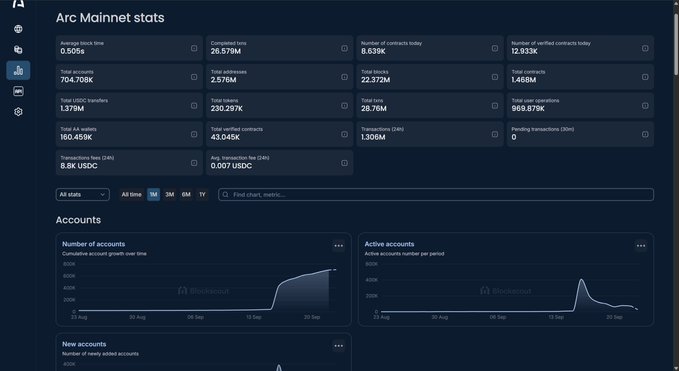Viewport: 679px width, 371px height.
Task: Open Active accounts chart options menu
Action: pyautogui.click(x=640, y=246)
